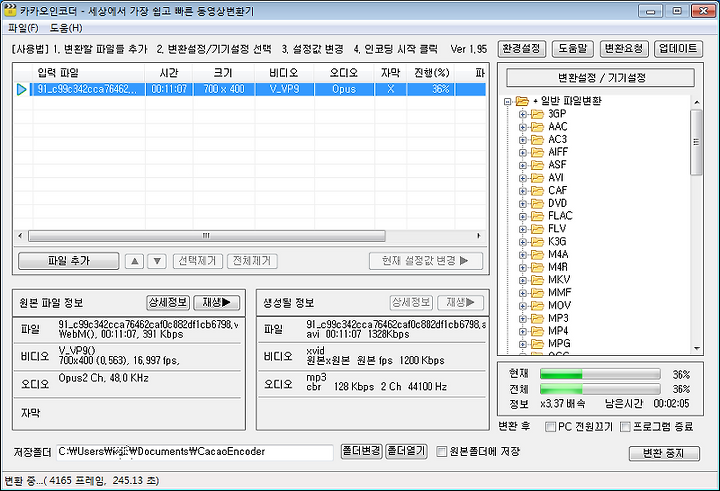Click the 전체제거 button
Image resolution: width=720 pixels, height=491 pixels.
coord(252,261)
